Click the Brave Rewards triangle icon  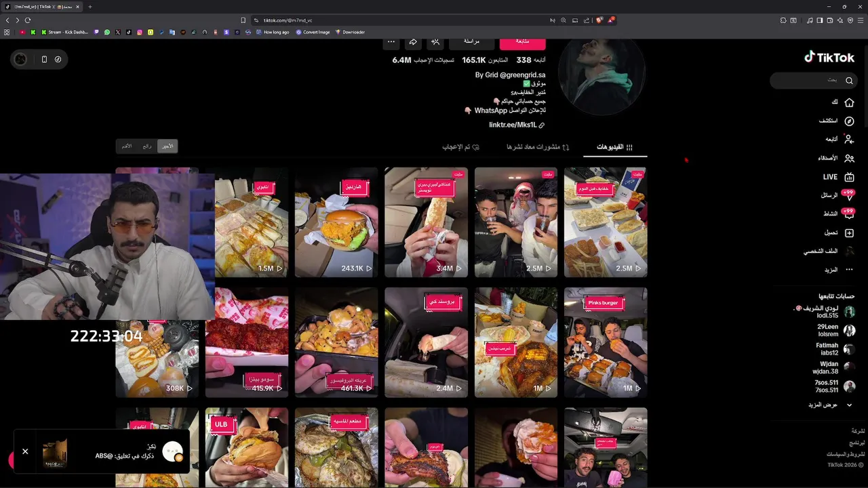[x=611, y=20]
